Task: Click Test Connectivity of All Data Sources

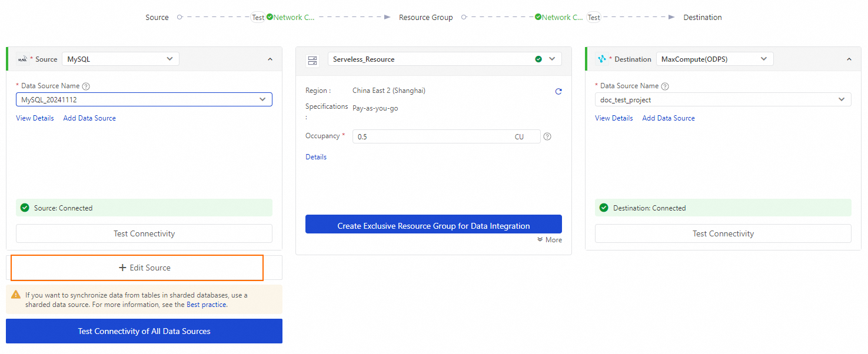Action: coord(144,331)
